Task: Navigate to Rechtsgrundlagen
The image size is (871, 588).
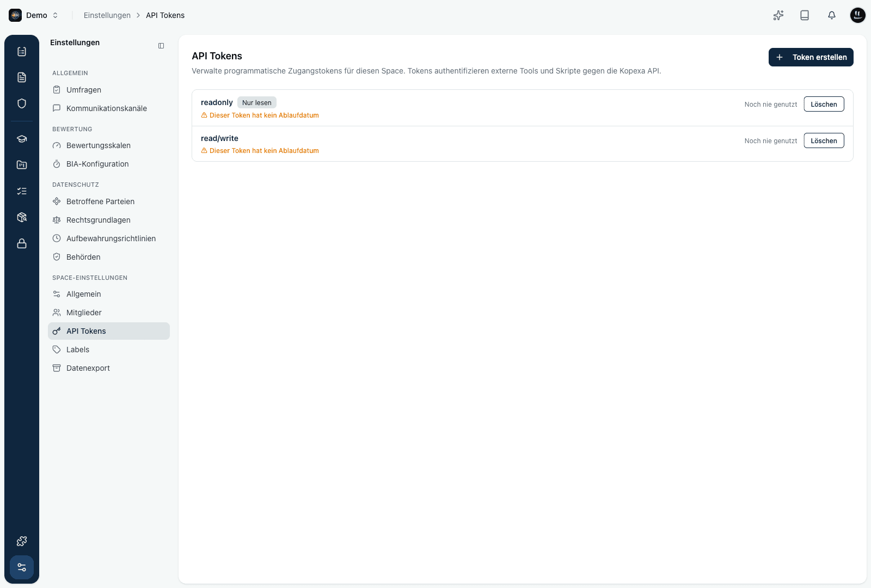Action: tap(109, 220)
